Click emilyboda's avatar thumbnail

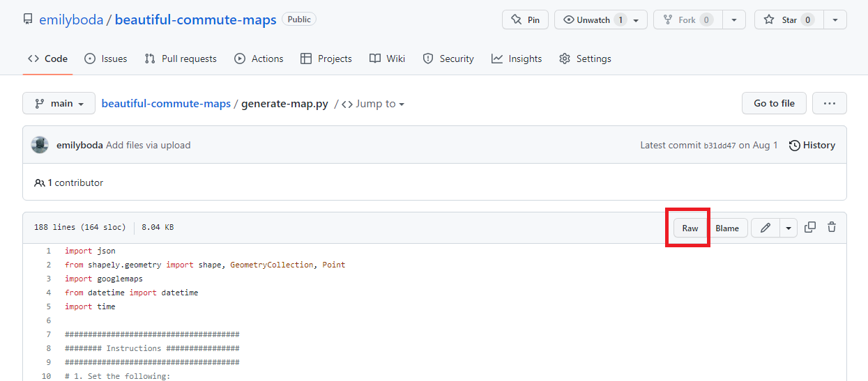click(40, 145)
